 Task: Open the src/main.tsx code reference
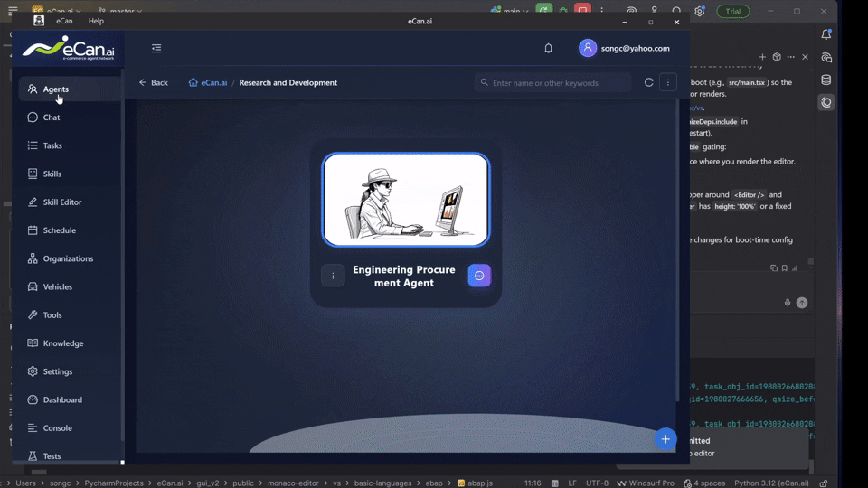(x=746, y=82)
